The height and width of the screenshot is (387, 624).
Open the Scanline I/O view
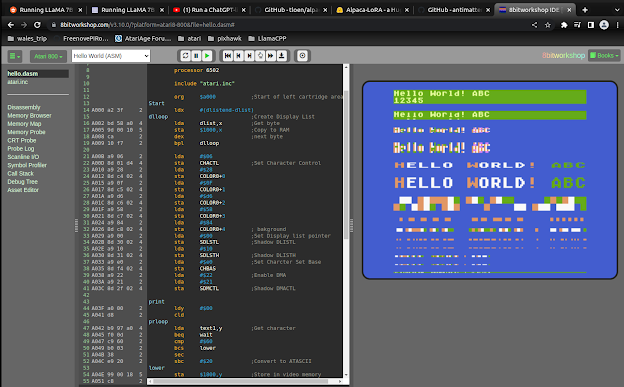click(23, 157)
